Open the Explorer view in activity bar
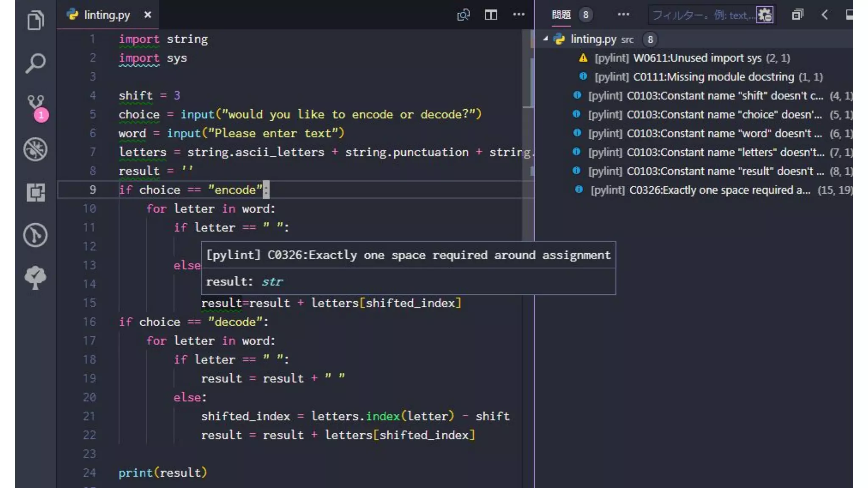The height and width of the screenshot is (488, 868). (36, 20)
